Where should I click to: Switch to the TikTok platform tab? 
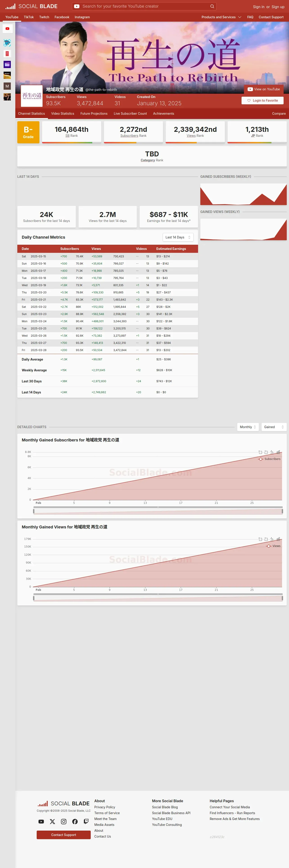click(29, 17)
